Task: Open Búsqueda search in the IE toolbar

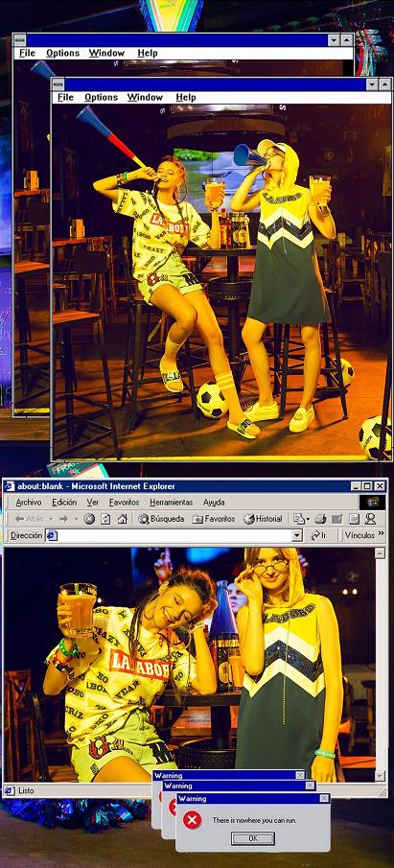Action: tap(161, 519)
